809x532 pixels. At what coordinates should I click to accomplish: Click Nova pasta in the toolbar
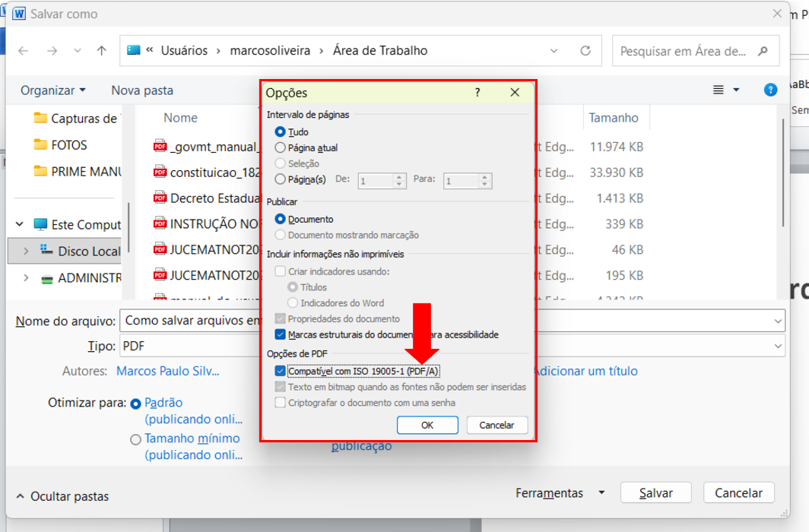coord(142,90)
